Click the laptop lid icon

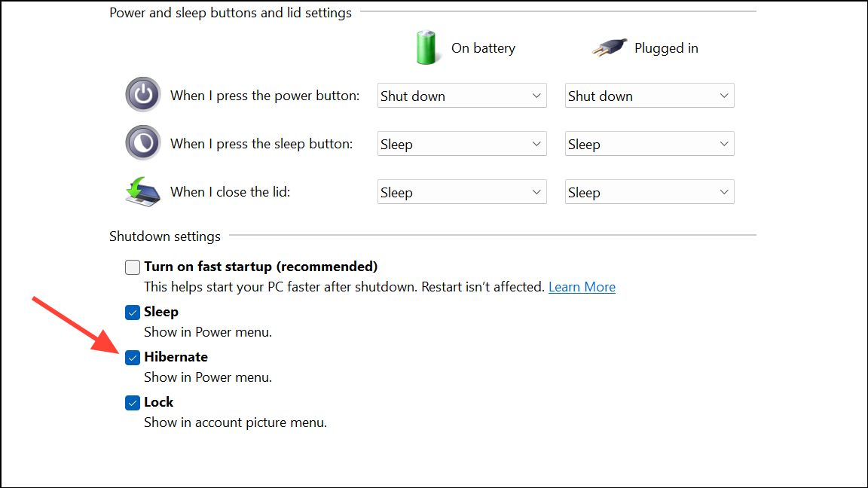[142, 191]
